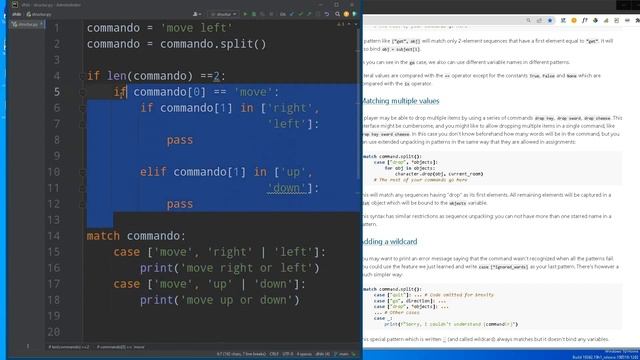The height and width of the screenshot is (360, 640).
Task: Click the 'commando[0] == move' breadcrumb
Action: click(120, 347)
